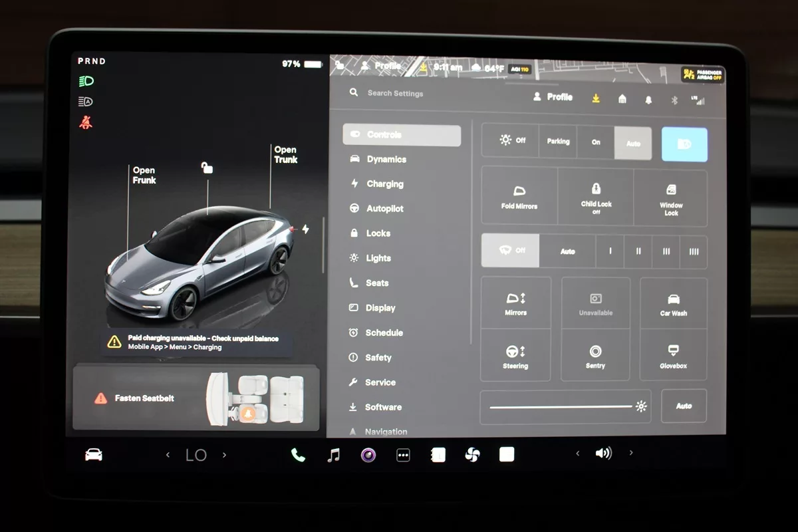The height and width of the screenshot is (532, 798).
Task: Tap the car icon in bottom bar
Action: tap(94, 455)
